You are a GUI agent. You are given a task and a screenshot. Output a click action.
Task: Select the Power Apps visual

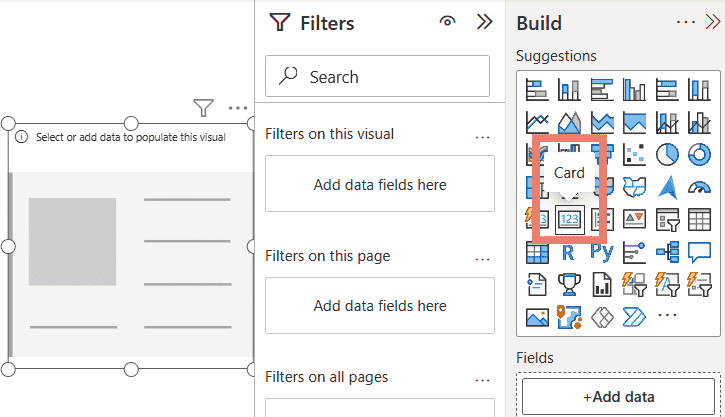coord(602,317)
